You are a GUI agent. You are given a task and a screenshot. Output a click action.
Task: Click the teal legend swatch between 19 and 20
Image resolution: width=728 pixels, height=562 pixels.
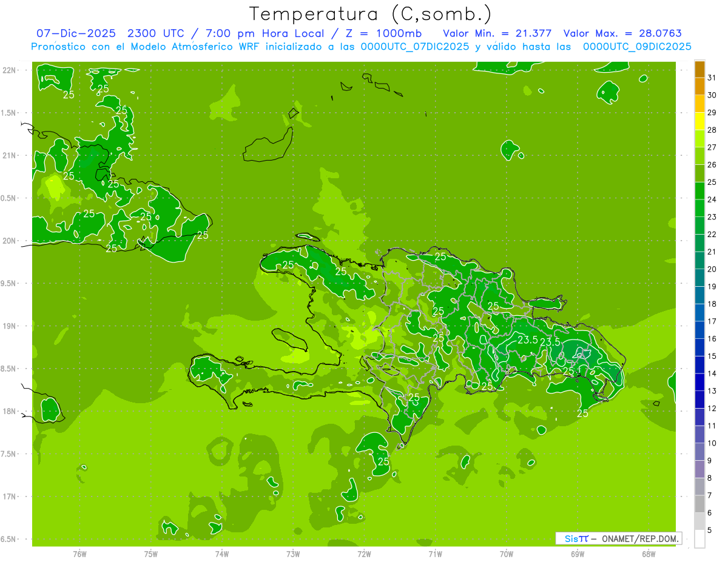click(x=699, y=278)
